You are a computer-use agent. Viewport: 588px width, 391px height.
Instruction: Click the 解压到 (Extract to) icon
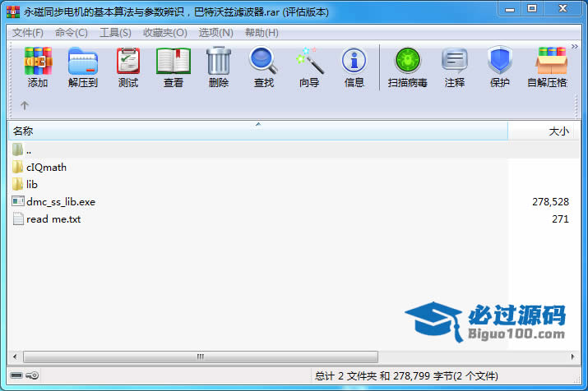coord(83,62)
